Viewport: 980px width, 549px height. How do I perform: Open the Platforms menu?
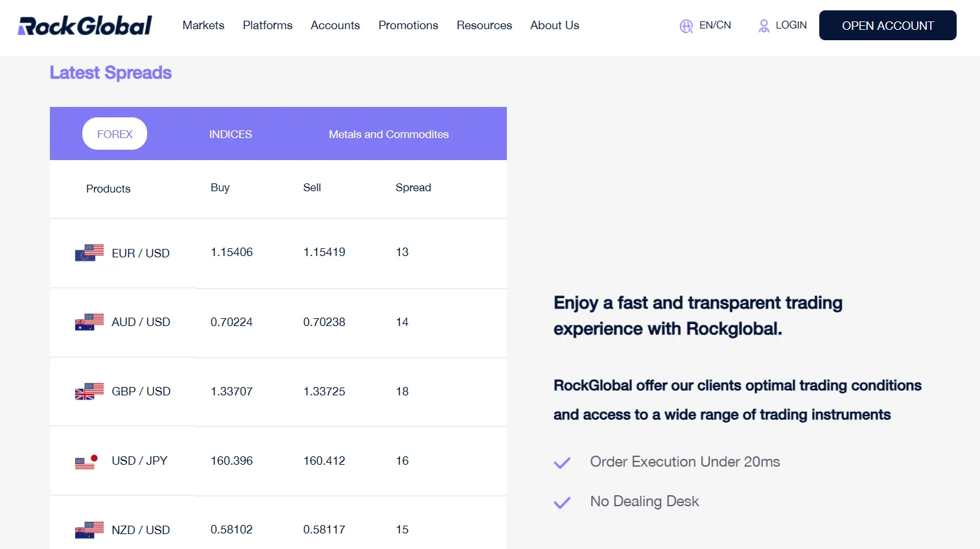pyautogui.click(x=268, y=25)
